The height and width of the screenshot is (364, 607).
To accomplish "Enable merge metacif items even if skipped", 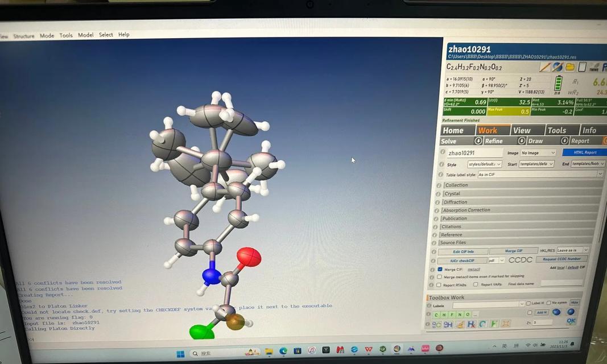I will (x=439, y=277).
